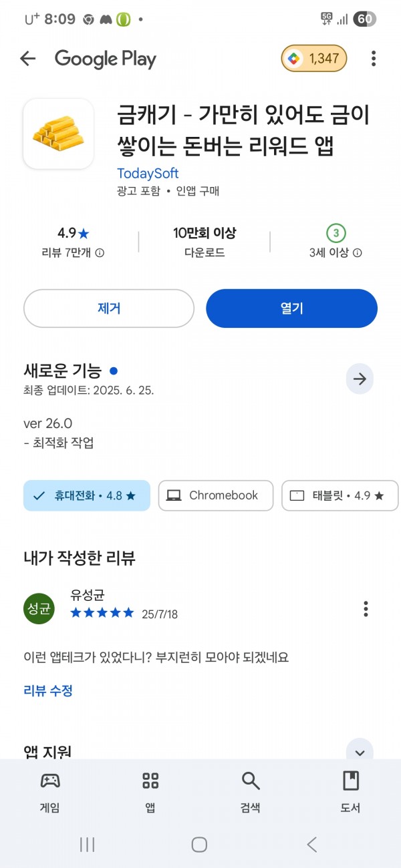Open my review's three-dot options
The image size is (401, 868).
pos(366,609)
